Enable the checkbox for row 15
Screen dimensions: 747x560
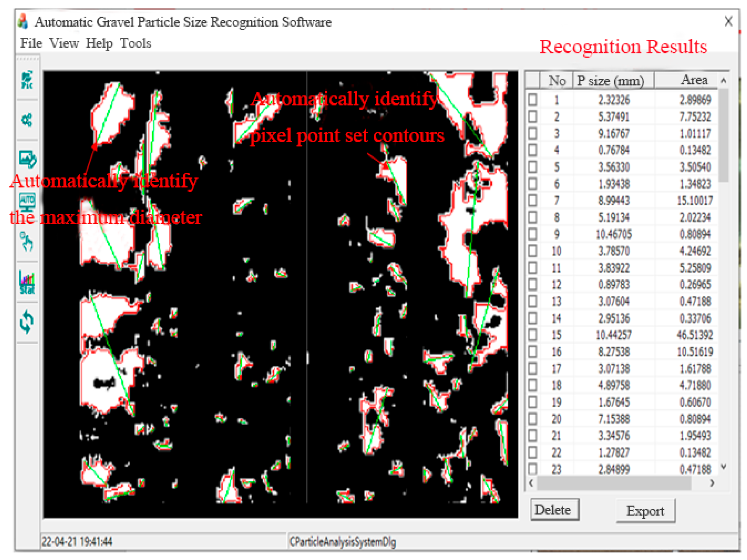pyautogui.click(x=533, y=335)
